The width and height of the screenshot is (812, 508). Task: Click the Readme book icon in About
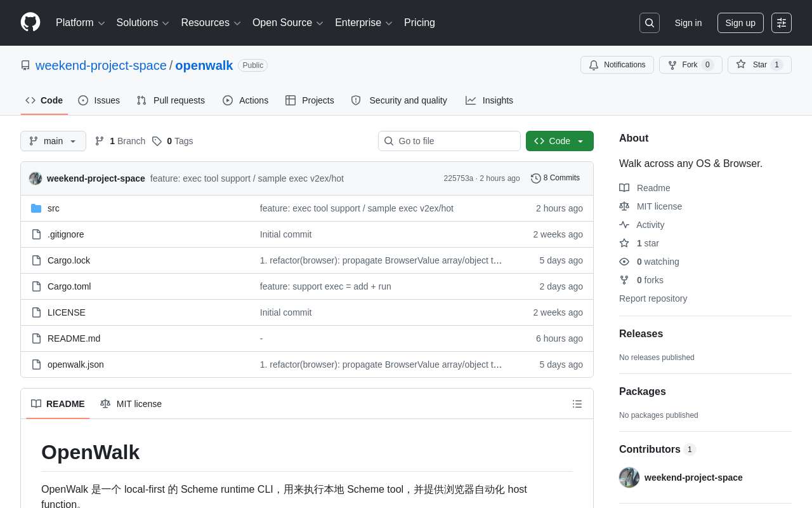[x=625, y=188]
